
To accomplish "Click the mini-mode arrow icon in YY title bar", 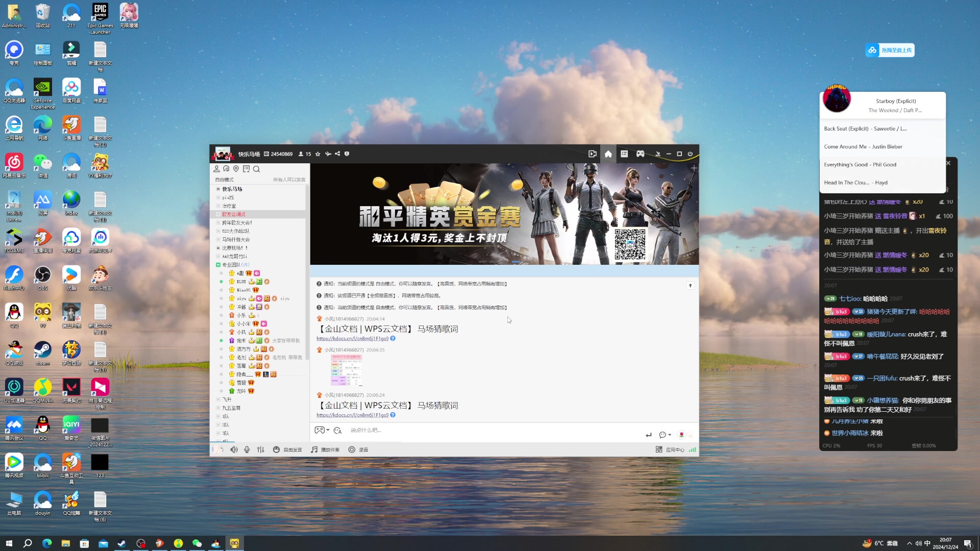I will tap(658, 154).
